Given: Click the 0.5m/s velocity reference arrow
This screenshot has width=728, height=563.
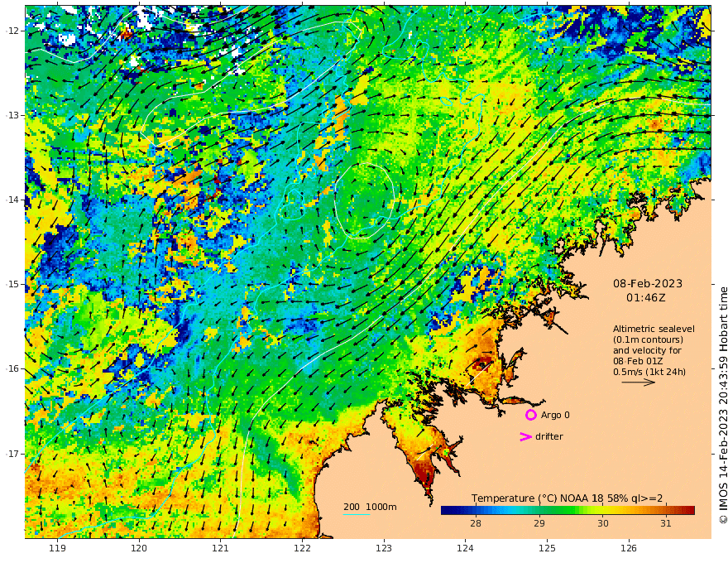Looking at the screenshot, I should [x=639, y=383].
